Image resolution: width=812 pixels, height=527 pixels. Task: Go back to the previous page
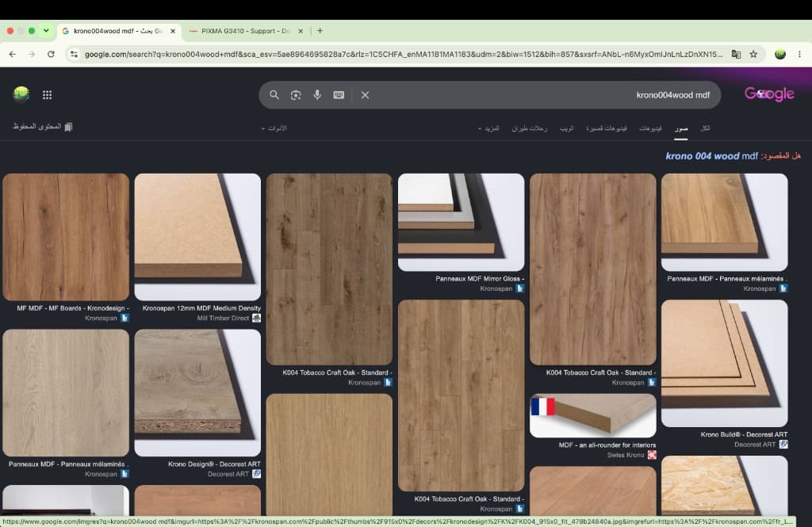(13, 54)
